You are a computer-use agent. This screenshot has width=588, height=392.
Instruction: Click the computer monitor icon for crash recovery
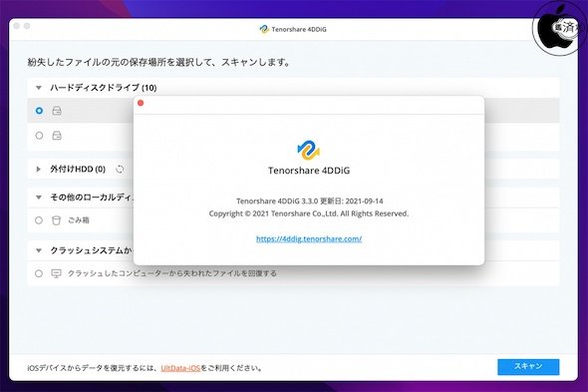(56, 273)
